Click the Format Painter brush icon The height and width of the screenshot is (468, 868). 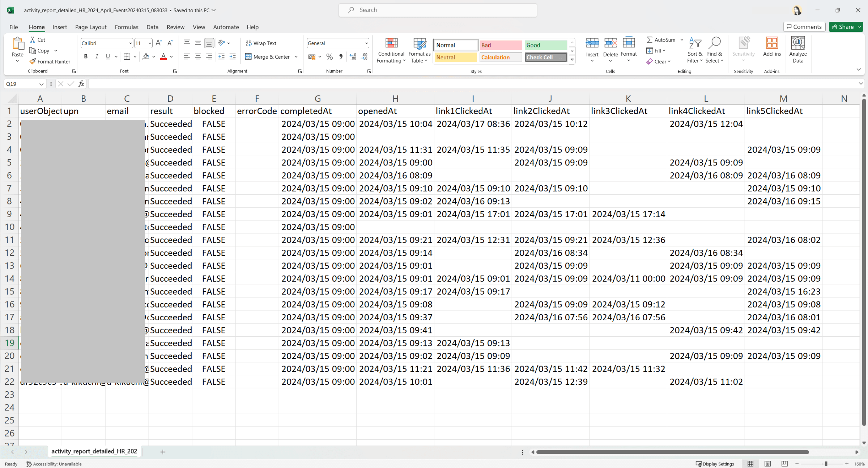point(33,62)
